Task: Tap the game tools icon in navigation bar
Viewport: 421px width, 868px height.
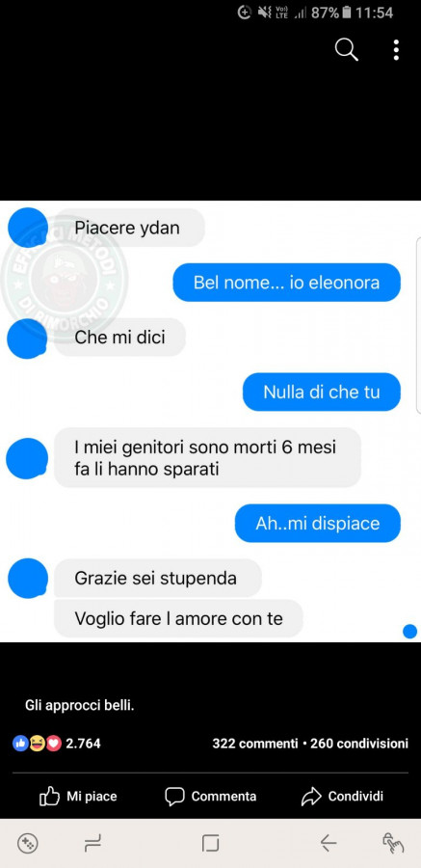Action: [x=27, y=843]
